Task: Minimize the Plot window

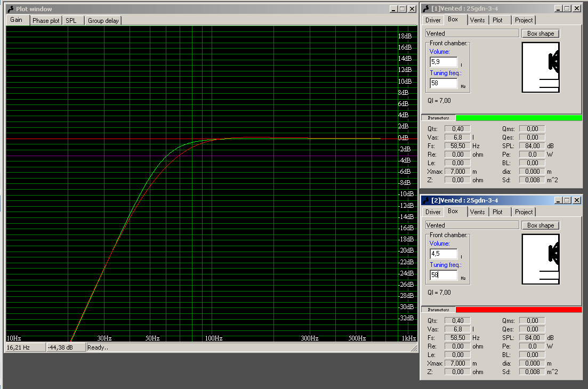Action: (393, 9)
